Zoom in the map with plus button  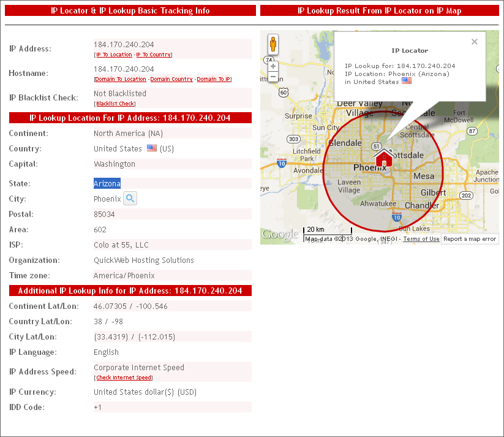point(273,66)
